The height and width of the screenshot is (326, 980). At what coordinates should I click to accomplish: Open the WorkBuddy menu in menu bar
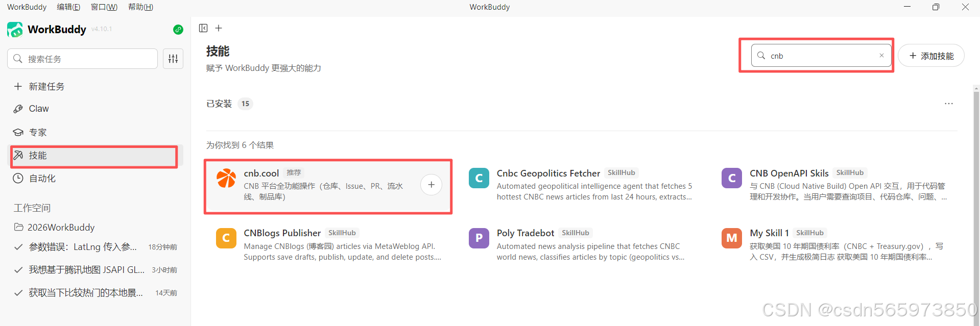click(x=27, y=7)
